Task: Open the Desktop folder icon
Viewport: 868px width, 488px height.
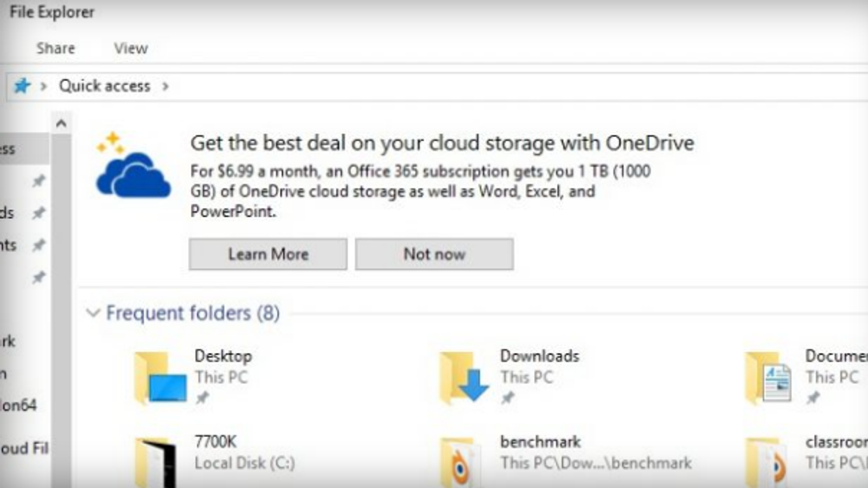Action: click(x=161, y=378)
